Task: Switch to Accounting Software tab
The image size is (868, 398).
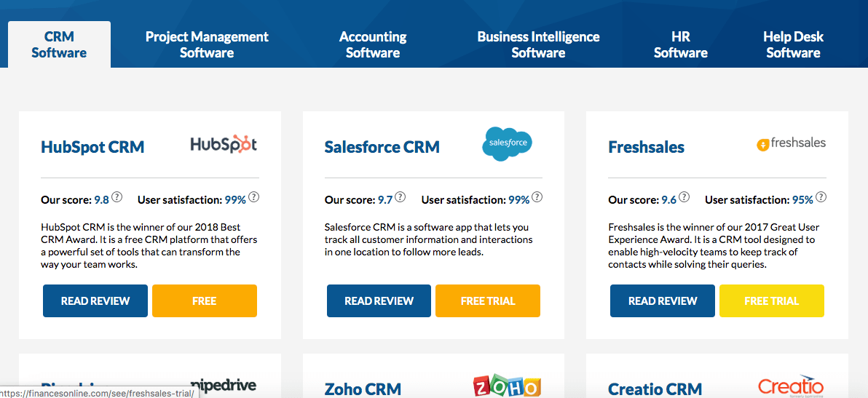Action: [373, 45]
